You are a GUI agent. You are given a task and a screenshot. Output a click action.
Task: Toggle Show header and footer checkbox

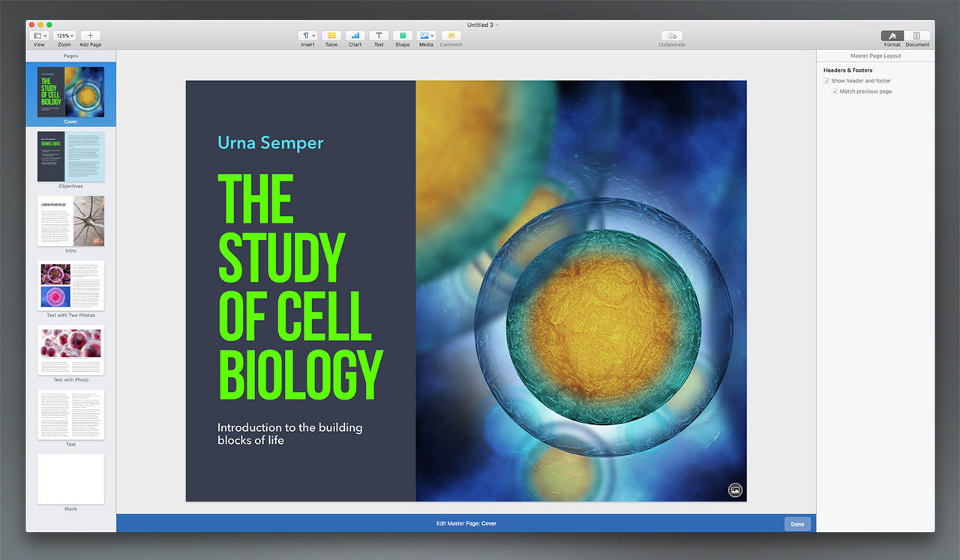tap(826, 81)
